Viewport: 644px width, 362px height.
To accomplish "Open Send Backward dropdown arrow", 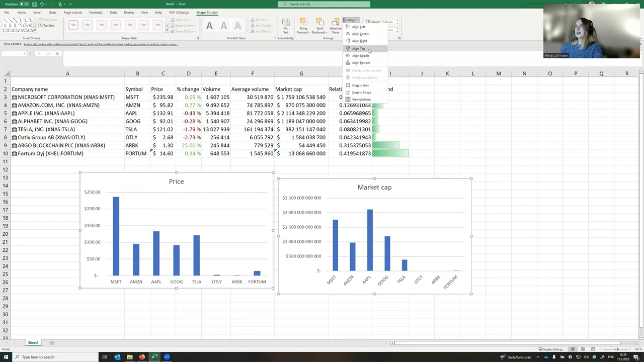I will click(x=327, y=33).
